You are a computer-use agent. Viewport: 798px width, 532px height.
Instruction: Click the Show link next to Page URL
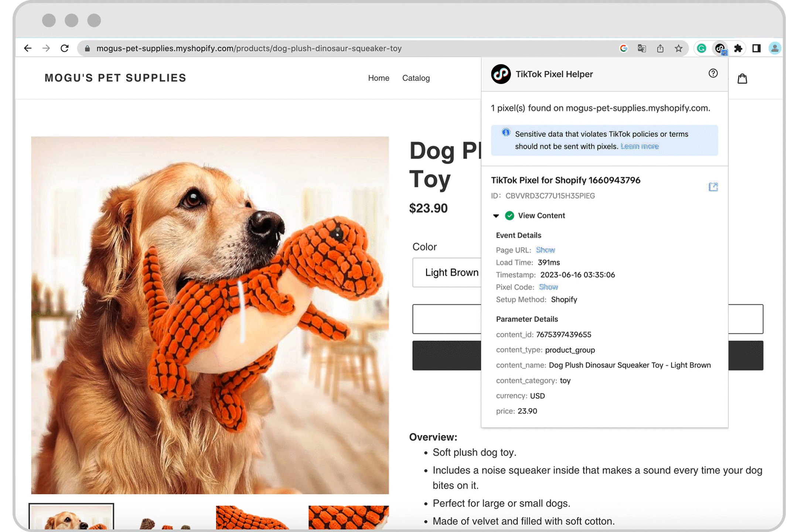tap(545, 249)
